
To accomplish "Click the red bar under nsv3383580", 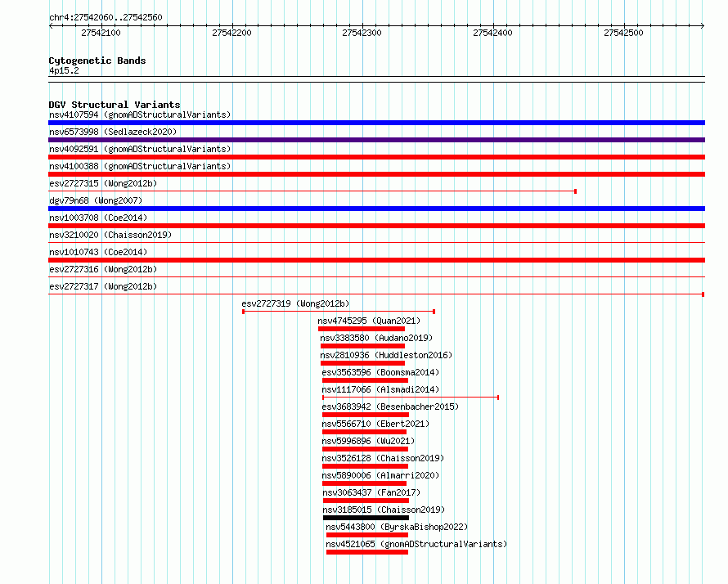I will click(x=362, y=346).
